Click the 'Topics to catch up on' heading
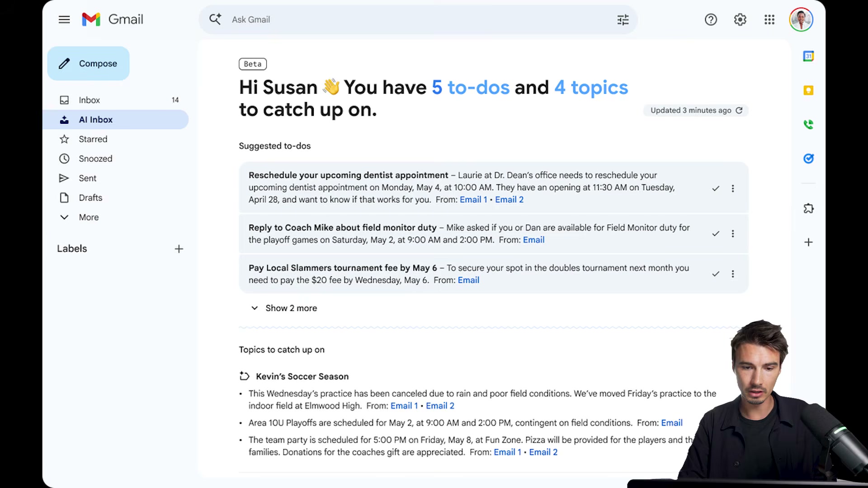Screen dimensions: 868x488 coord(282,350)
